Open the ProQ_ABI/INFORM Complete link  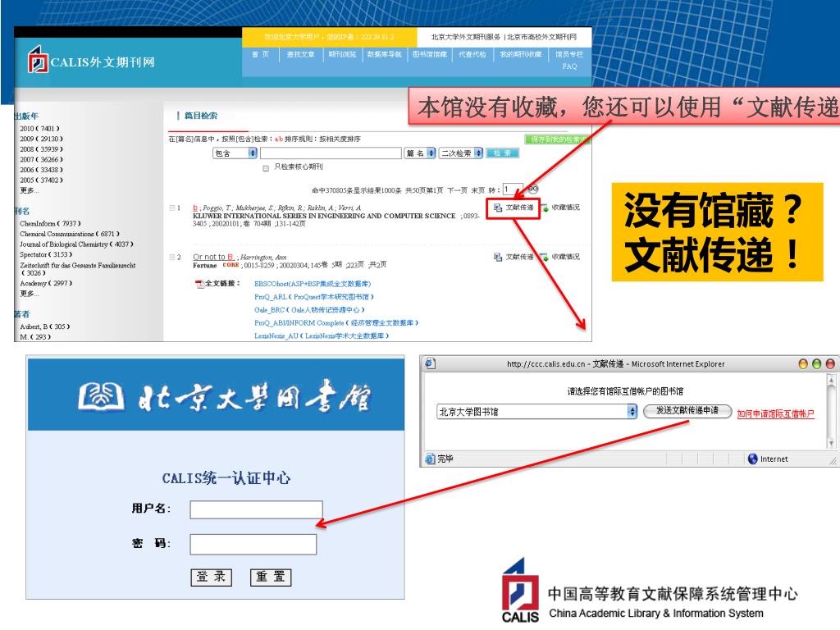[336, 323]
